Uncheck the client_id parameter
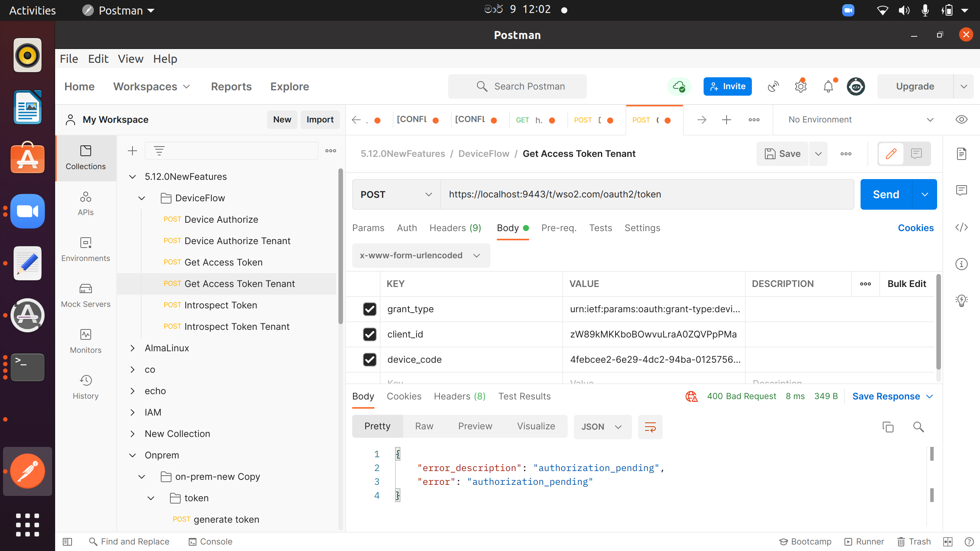 [x=369, y=334]
